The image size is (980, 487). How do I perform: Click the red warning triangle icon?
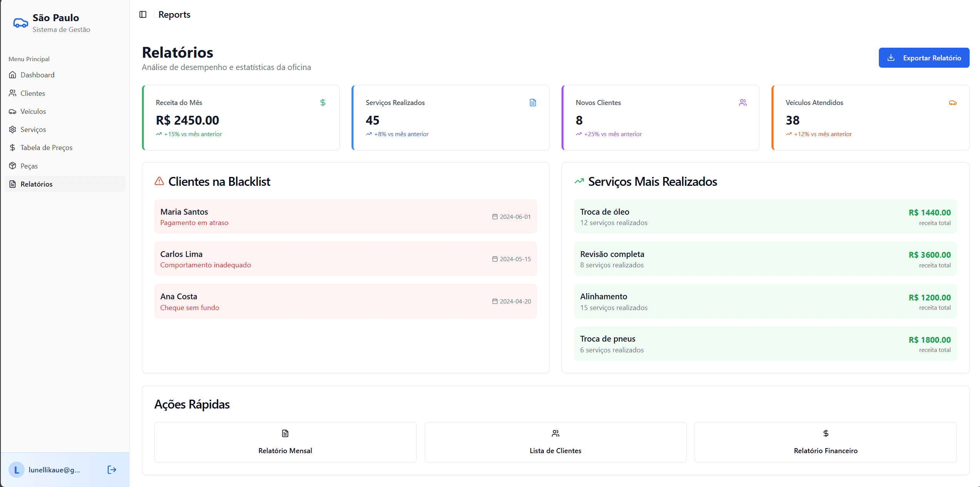159,181
